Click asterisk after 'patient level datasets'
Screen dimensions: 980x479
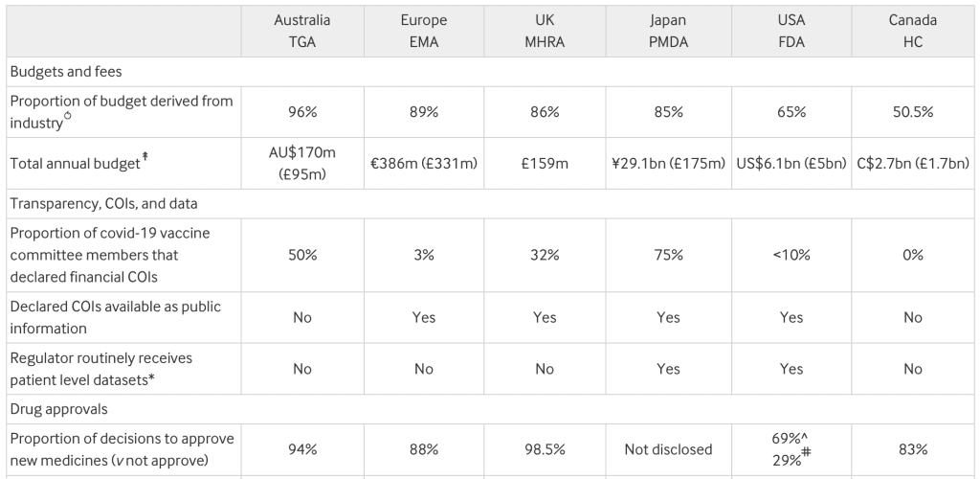(151, 378)
